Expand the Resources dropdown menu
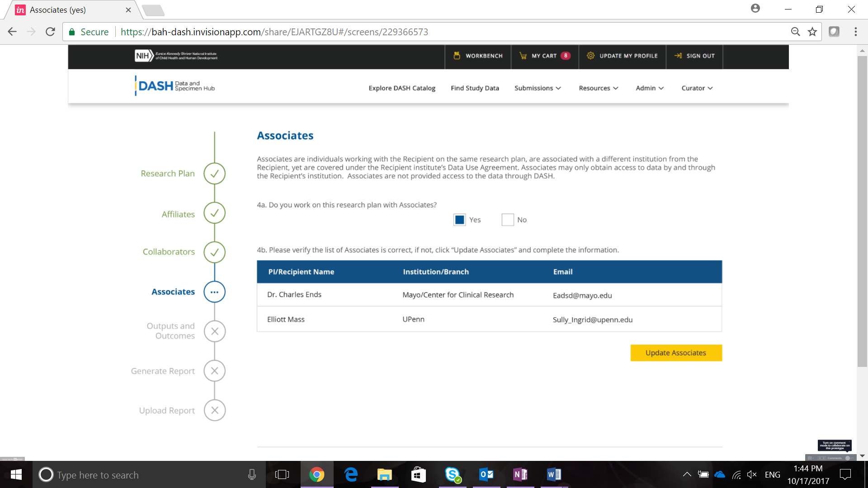 [598, 88]
